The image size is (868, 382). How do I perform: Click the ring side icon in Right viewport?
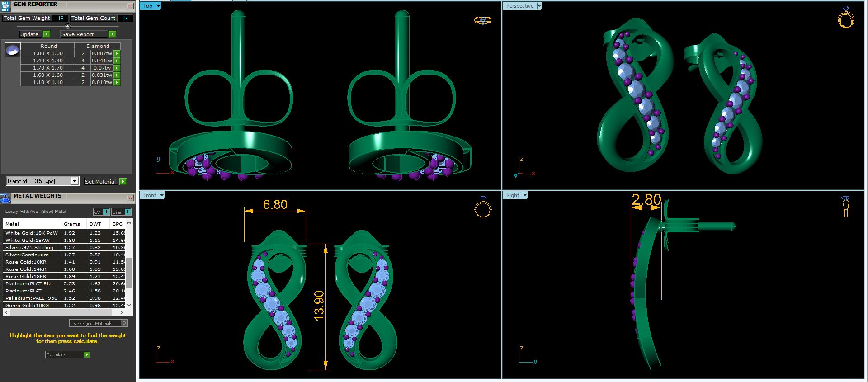pyautogui.click(x=845, y=208)
